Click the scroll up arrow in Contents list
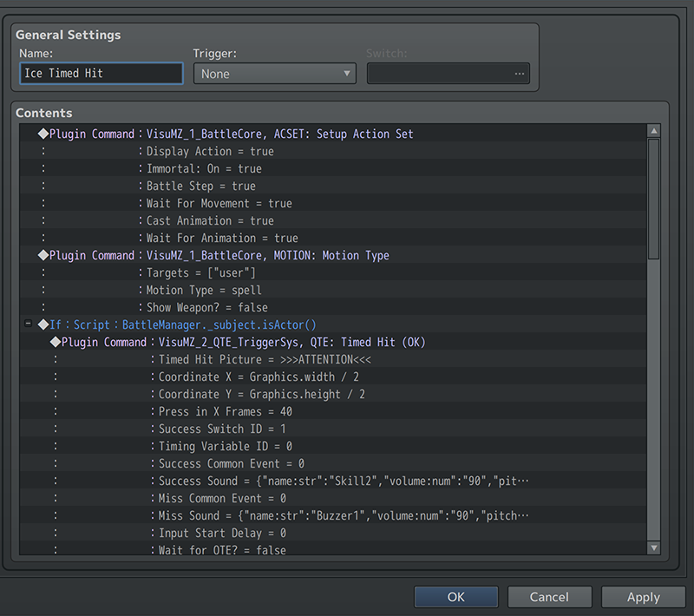Viewport: 694px width, 616px height. (x=653, y=131)
